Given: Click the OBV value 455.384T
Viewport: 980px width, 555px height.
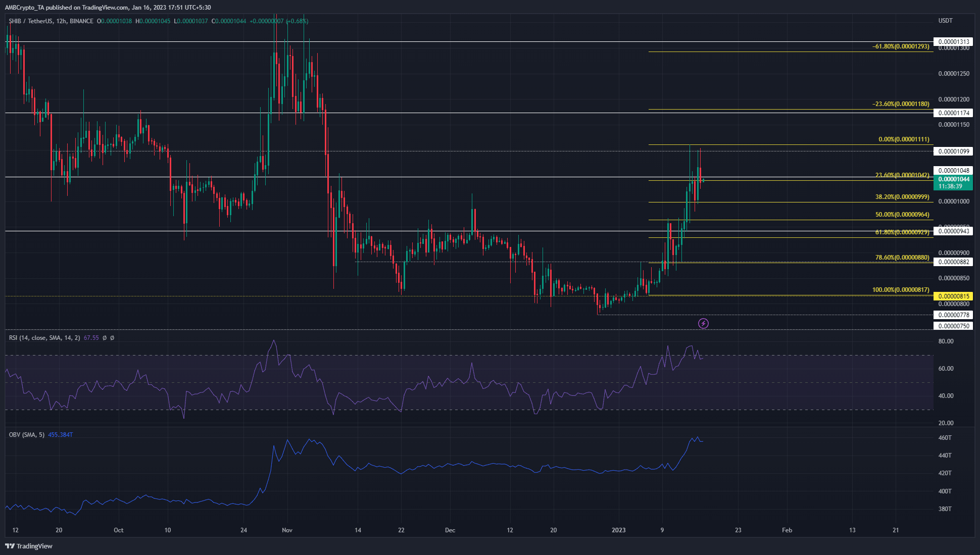Looking at the screenshot, I should [61, 435].
